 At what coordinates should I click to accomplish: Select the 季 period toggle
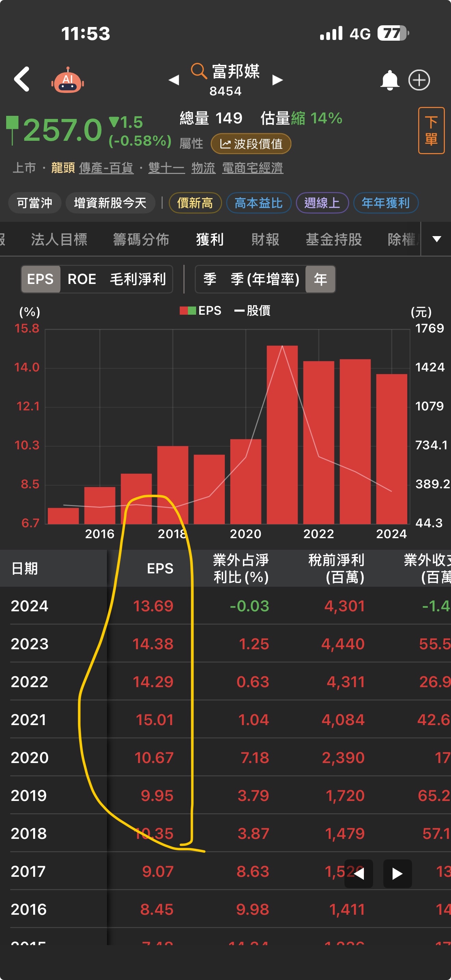210,279
